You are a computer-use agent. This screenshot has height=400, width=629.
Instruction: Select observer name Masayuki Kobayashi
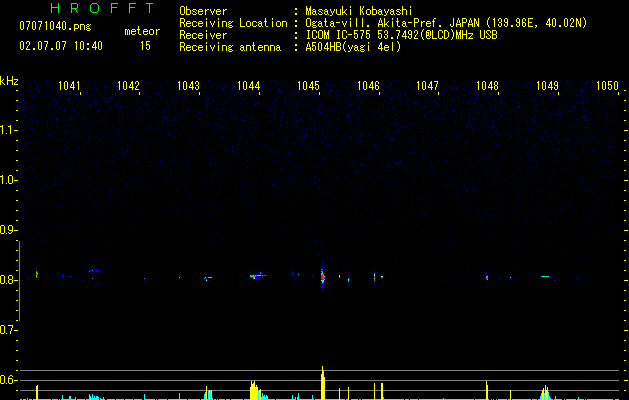[359, 11]
